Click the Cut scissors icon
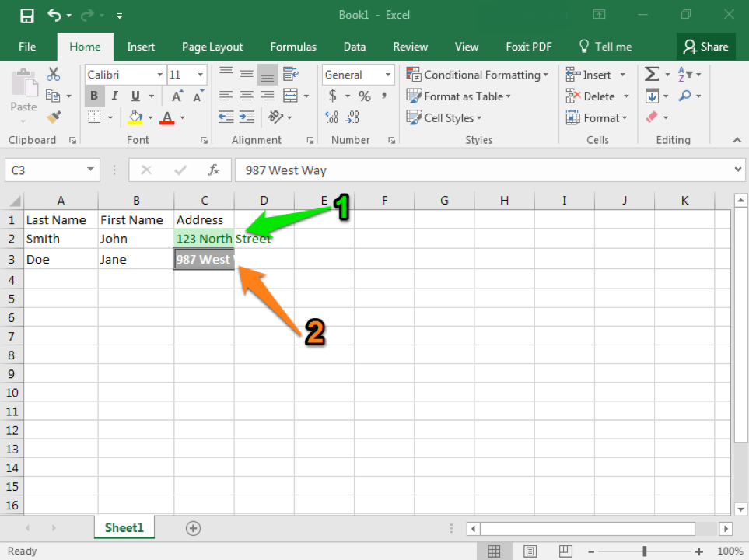This screenshot has height=560, width=749. [x=53, y=74]
